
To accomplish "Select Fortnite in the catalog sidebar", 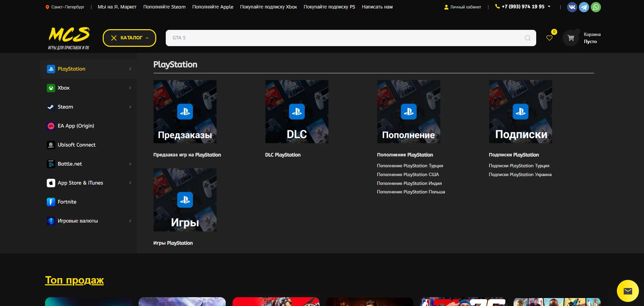I will [67, 202].
